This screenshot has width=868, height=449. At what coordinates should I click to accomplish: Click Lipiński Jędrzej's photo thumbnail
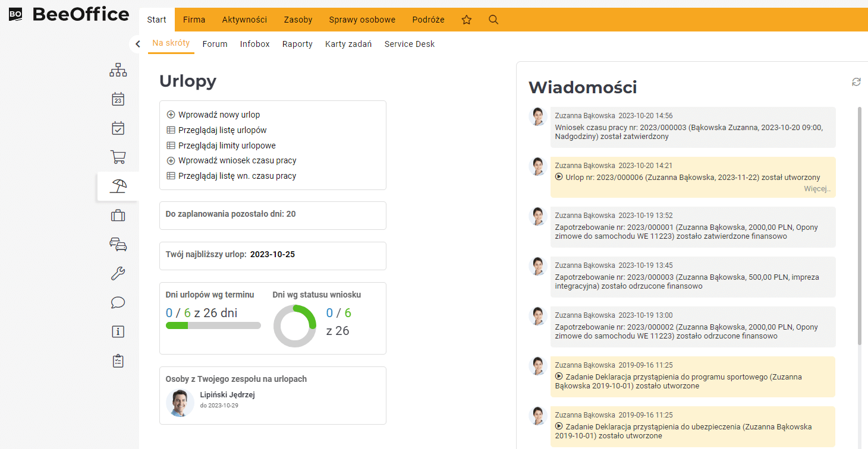coord(180,403)
